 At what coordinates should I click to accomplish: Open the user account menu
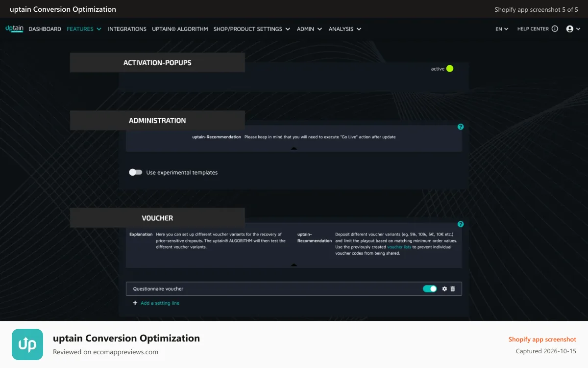(573, 29)
